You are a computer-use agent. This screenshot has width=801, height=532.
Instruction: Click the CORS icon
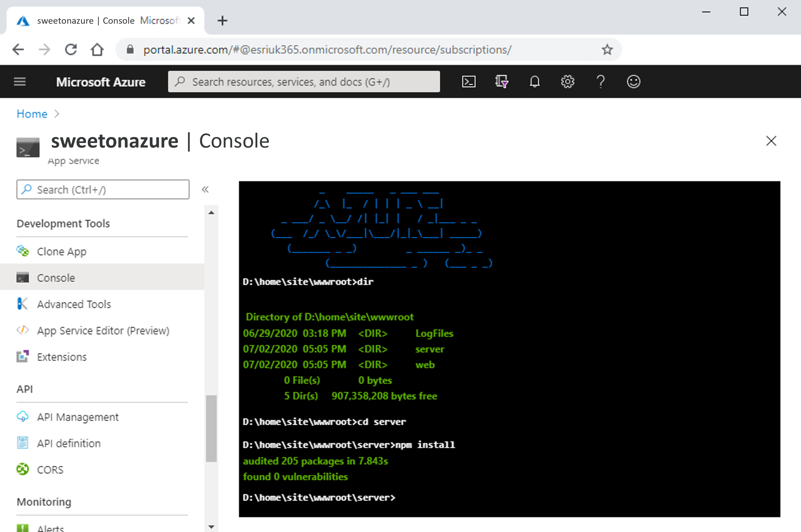pyautogui.click(x=23, y=469)
